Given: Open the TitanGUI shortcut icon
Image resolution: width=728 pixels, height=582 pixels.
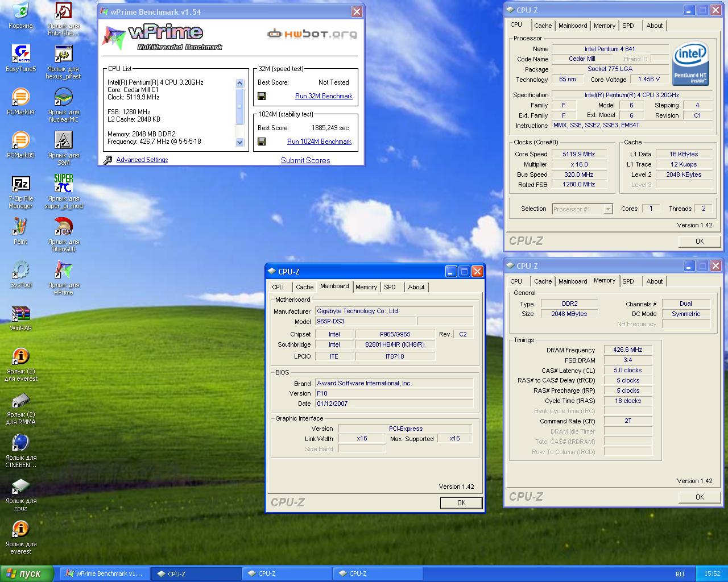Looking at the screenshot, I should click(63, 227).
